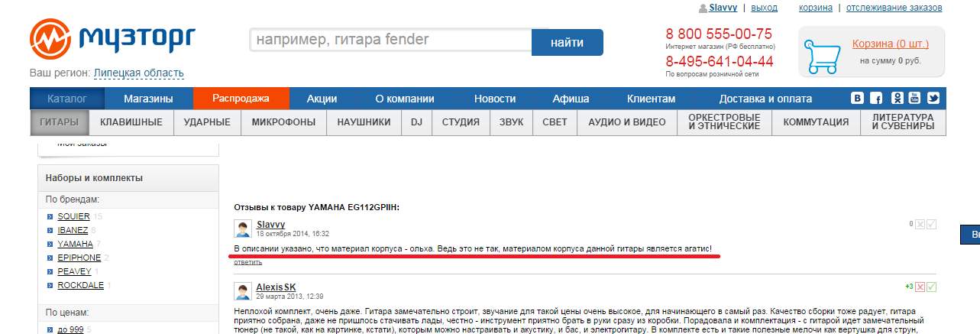Viewport: 980px width, 334px height.
Task: Select КЛАВИШНЫЕ category tab
Action: pos(131,122)
